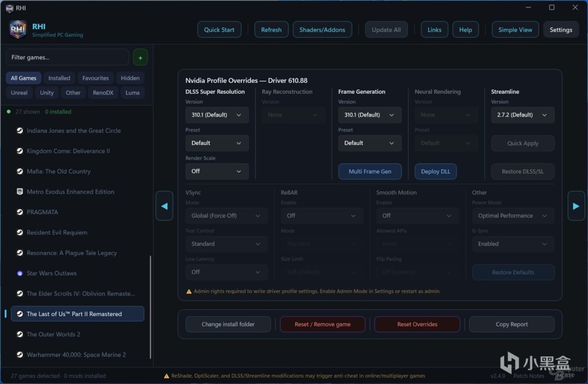Image resolution: width=588 pixels, height=384 pixels.
Task: Click Steam icon beside Resonance: A Plague Tale Legacy
Action: pos(20,253)
